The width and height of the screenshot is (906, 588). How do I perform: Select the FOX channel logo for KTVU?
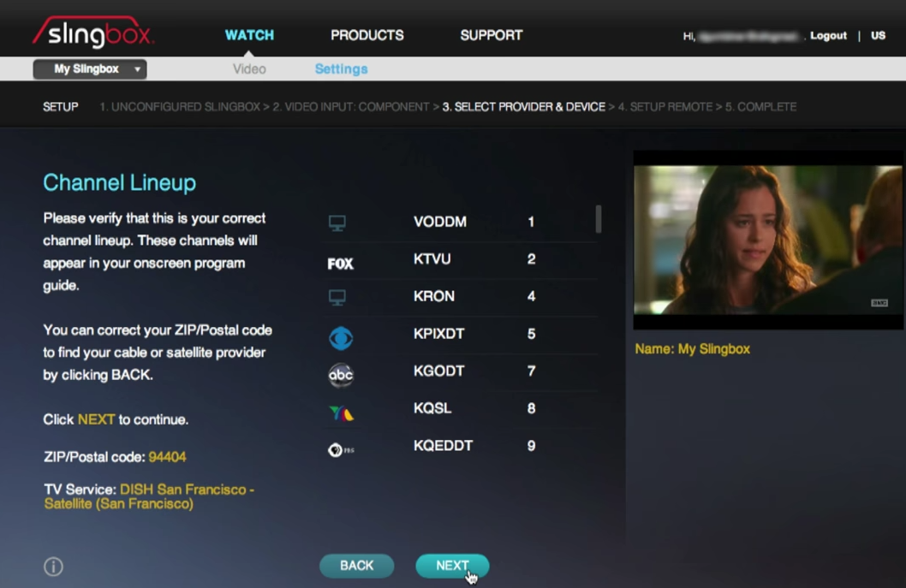339,264
